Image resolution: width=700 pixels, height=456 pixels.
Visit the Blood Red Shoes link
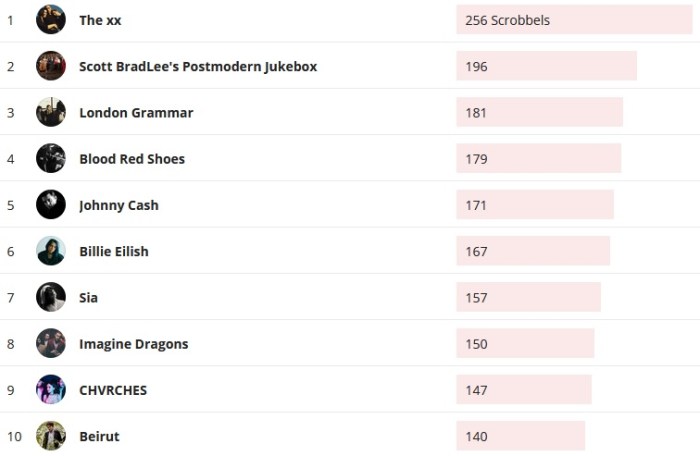click(132, 158)
